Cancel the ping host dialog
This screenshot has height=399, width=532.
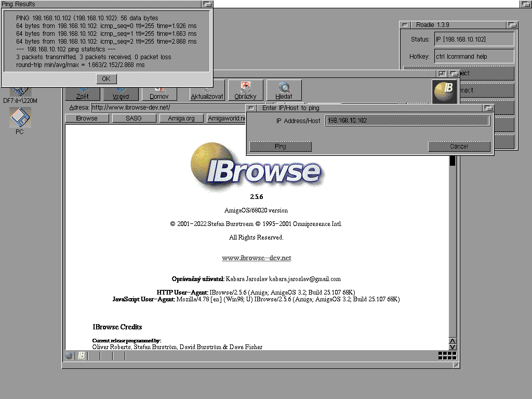pos(459,147)
